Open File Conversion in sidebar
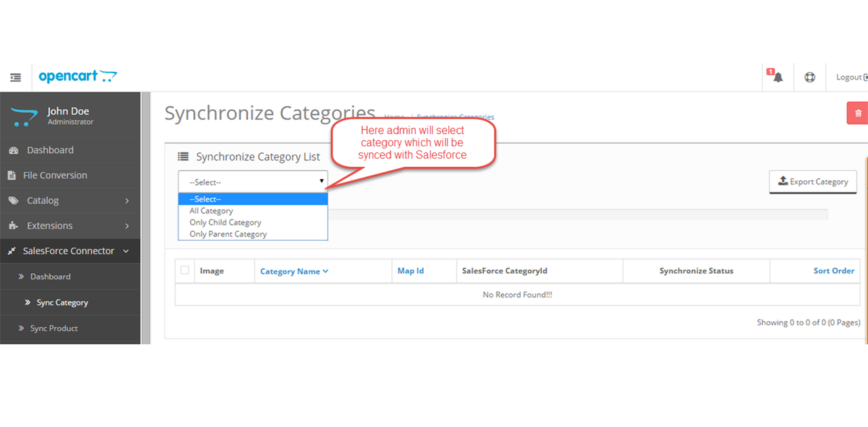The image size is (868, 427). pos(55,176)
